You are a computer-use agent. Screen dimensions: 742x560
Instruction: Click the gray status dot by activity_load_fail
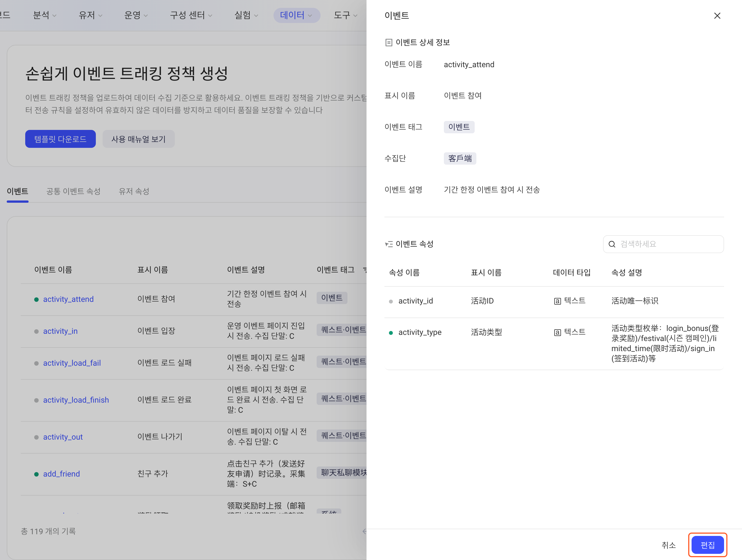[36, 363]
